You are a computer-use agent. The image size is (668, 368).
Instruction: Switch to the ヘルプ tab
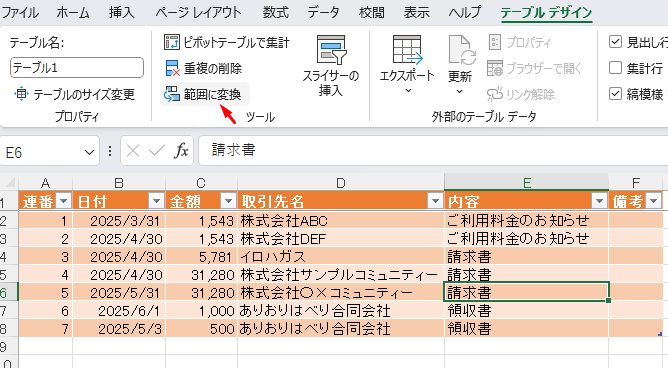point(464,12)
